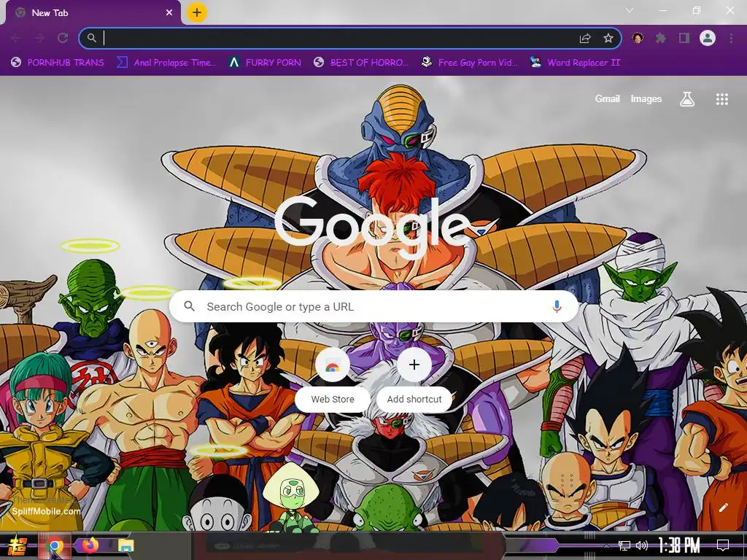Image resolution: width=747 pixels, height=560 pixels.
Task: Open the volume control in the tray
Action: pos(642,545)
